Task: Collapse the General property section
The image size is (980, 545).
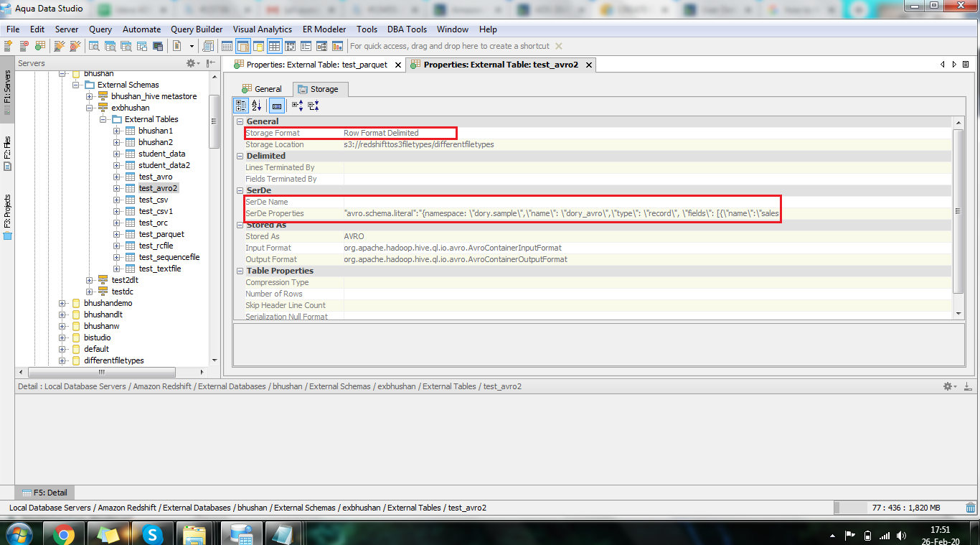Action: click(240, 121)
